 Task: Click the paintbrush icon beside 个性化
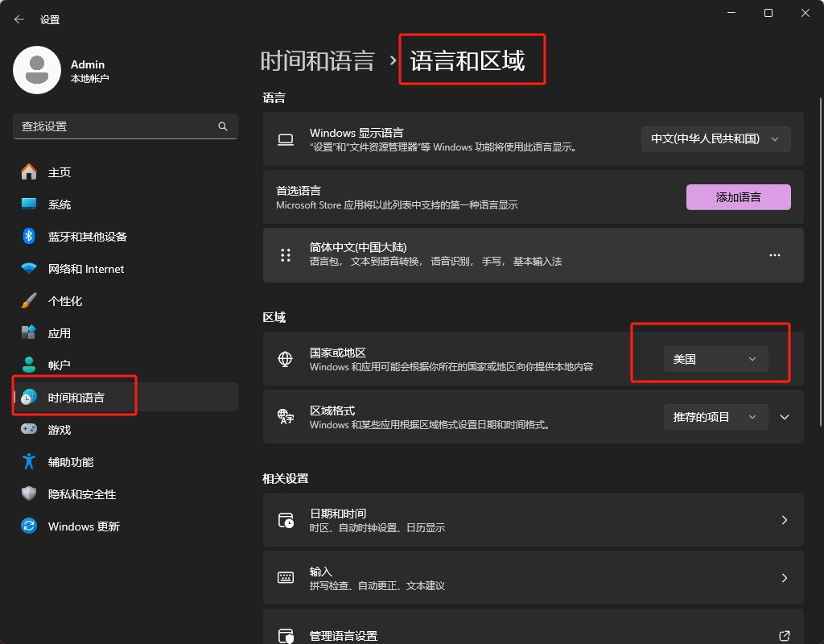29,301
